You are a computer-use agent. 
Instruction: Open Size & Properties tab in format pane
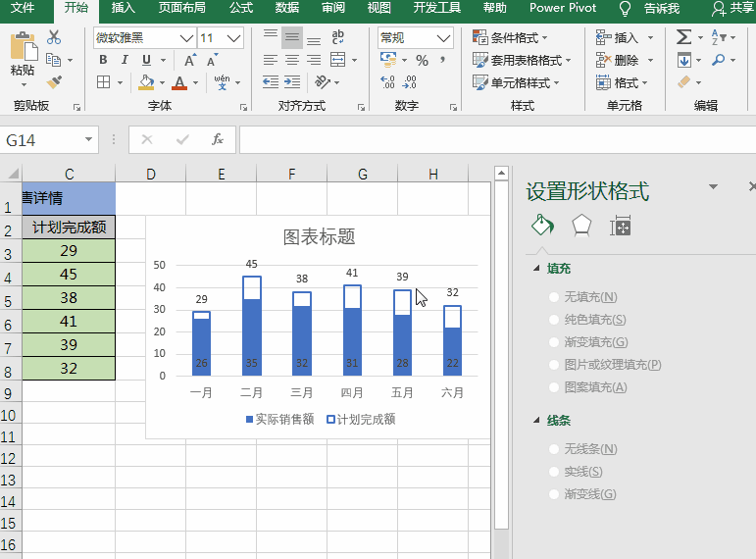tap(620, 226)
